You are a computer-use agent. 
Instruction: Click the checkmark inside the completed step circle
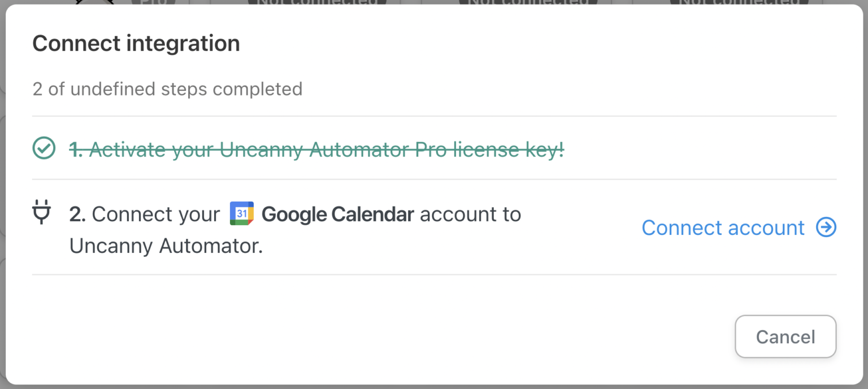click(x=44, y=149)
